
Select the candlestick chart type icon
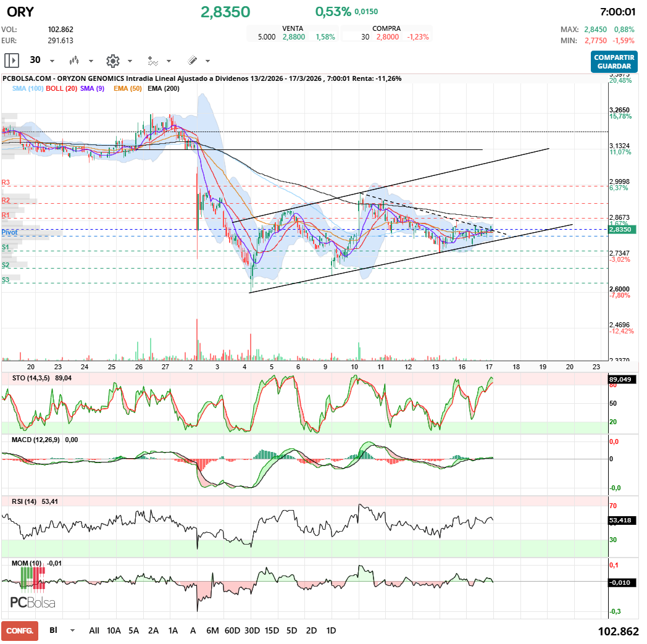click(x=74, y=61)
